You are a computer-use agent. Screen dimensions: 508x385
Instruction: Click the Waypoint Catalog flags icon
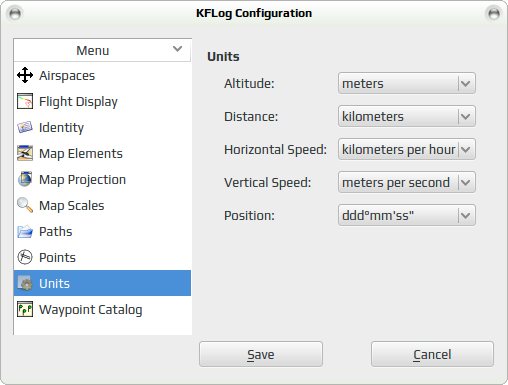[x=25, y=309]
